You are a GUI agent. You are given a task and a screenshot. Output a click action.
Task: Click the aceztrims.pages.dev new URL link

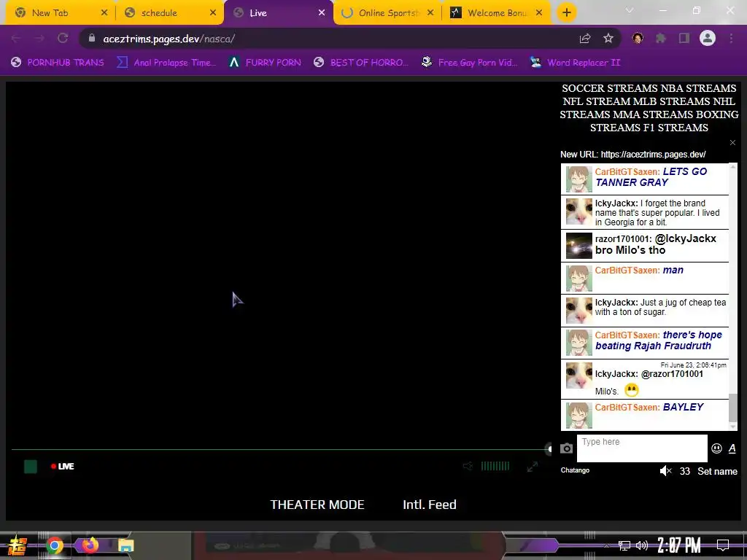(653, 155)
